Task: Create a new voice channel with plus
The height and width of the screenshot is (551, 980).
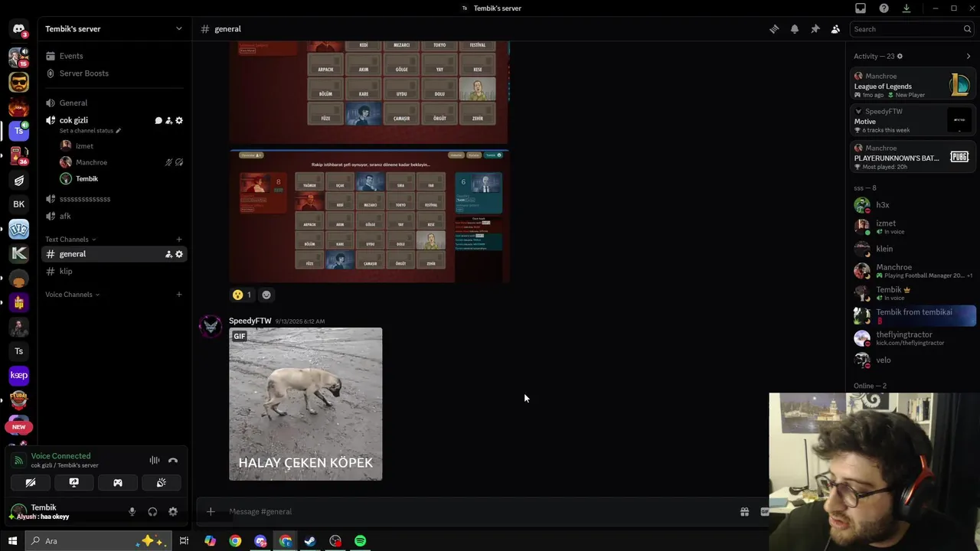Action: pos(179,295)
